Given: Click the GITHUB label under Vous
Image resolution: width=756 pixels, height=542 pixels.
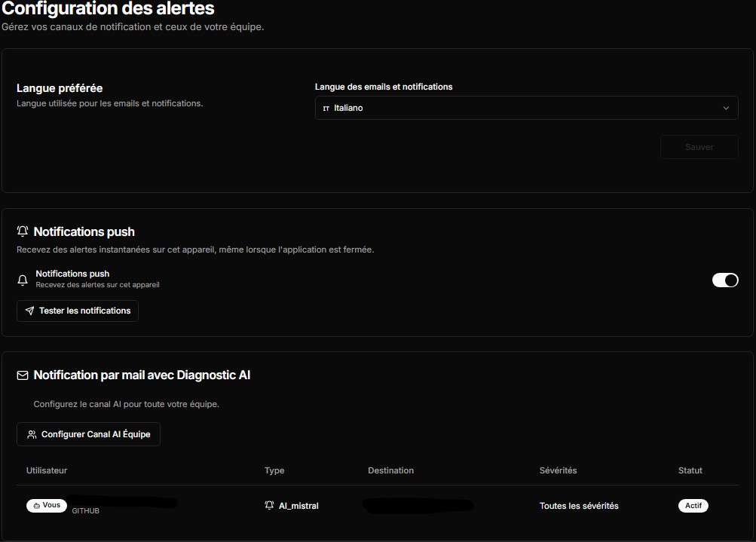Looking at the screenshot, I should click(85, 510).
